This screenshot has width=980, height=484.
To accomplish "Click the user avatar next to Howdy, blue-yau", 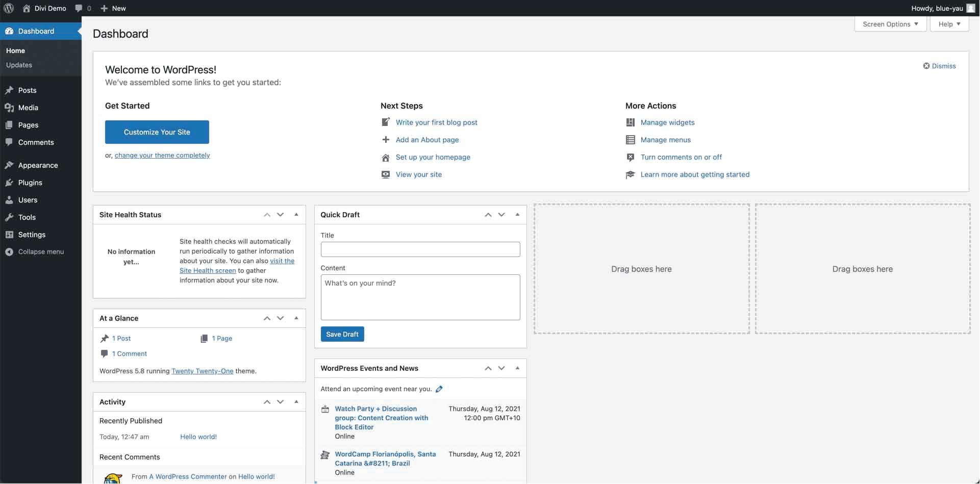I will coord(971,8).
